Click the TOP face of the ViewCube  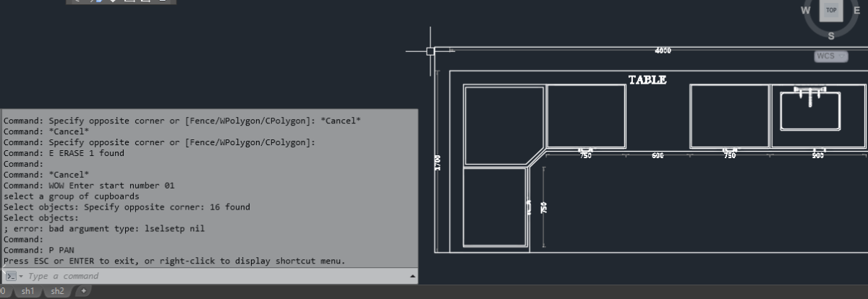831,11
